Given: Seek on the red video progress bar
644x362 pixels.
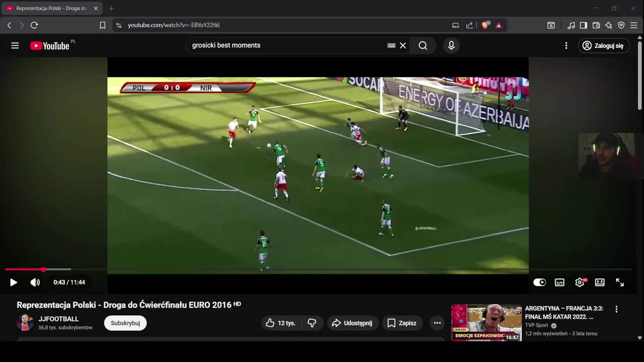Looking at the screenshot, I should click(x=318, y=269).
